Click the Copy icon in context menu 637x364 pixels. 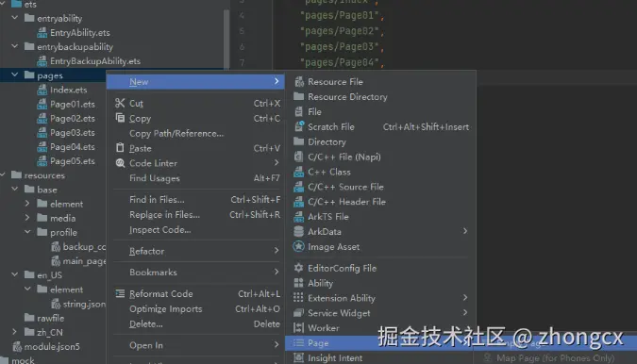pyautogui.click(x=120, y=118)
